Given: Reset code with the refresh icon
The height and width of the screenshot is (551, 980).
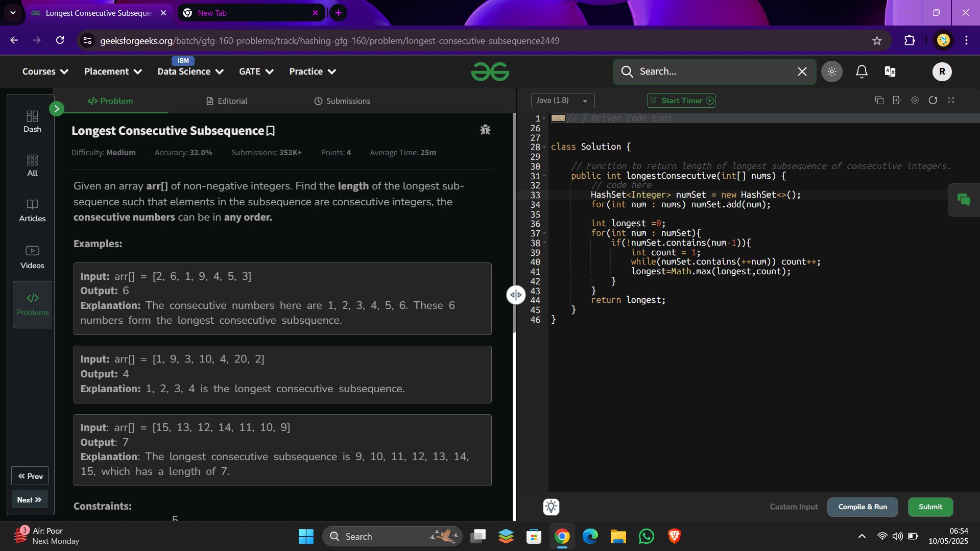Looking at the screenshot, I should [x=933, y=101].
